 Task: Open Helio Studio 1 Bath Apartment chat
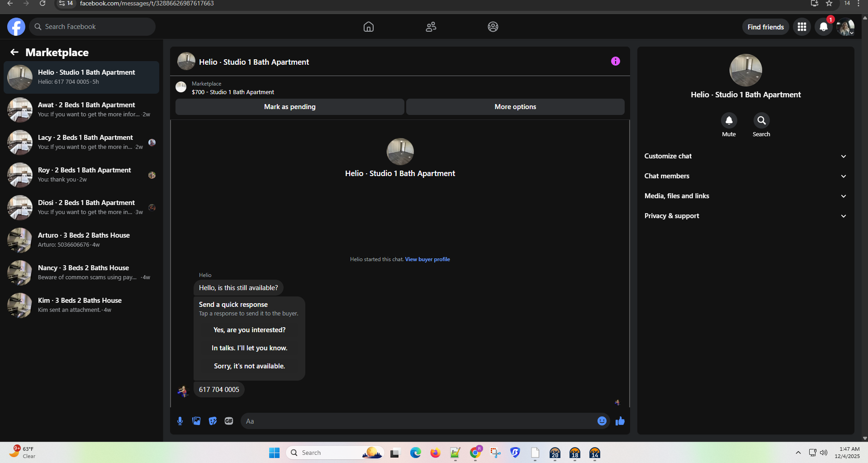click(81, 77)
